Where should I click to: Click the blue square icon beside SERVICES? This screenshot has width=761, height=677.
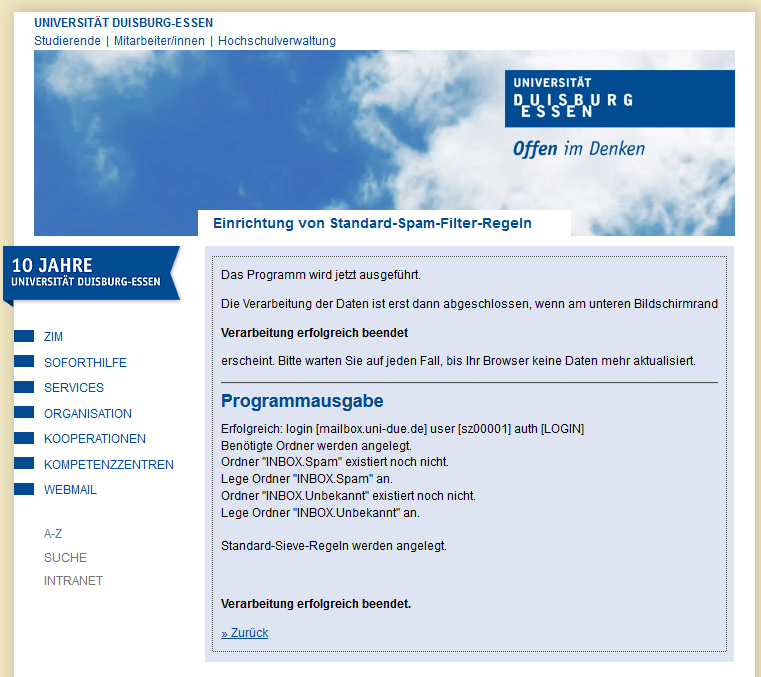click(x=24, y=388)
